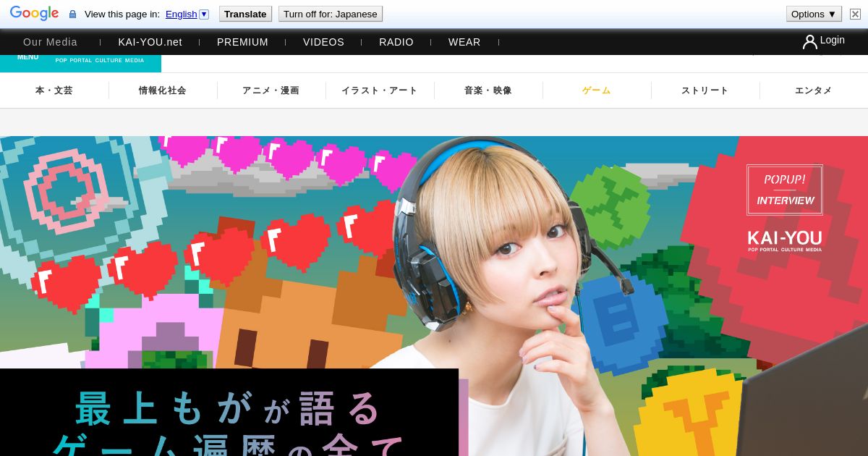Select the イラスト・アート category tab
Viewport: 868px width, 456px height.
(380, 90)
